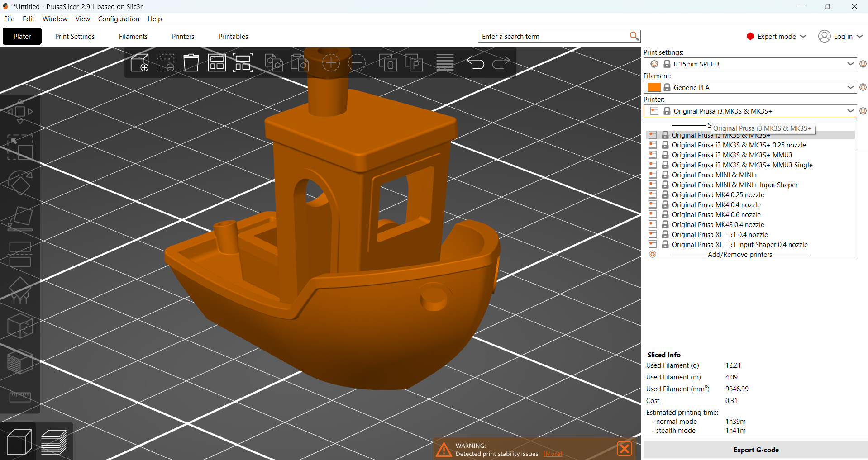Click the Delete all trash icon
Viewport: 868px width, 460px height.
tap(191, 63)
